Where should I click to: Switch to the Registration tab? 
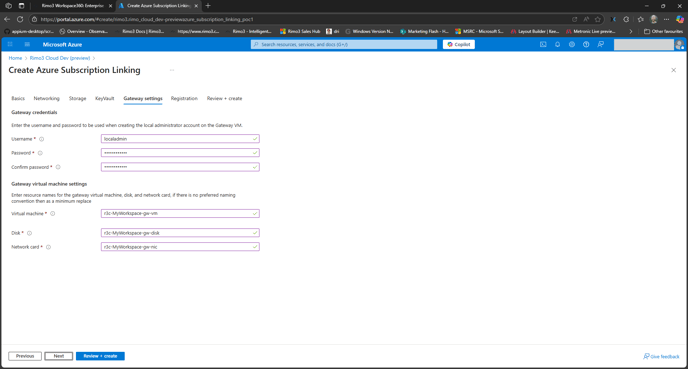click(x=184, y=98)
